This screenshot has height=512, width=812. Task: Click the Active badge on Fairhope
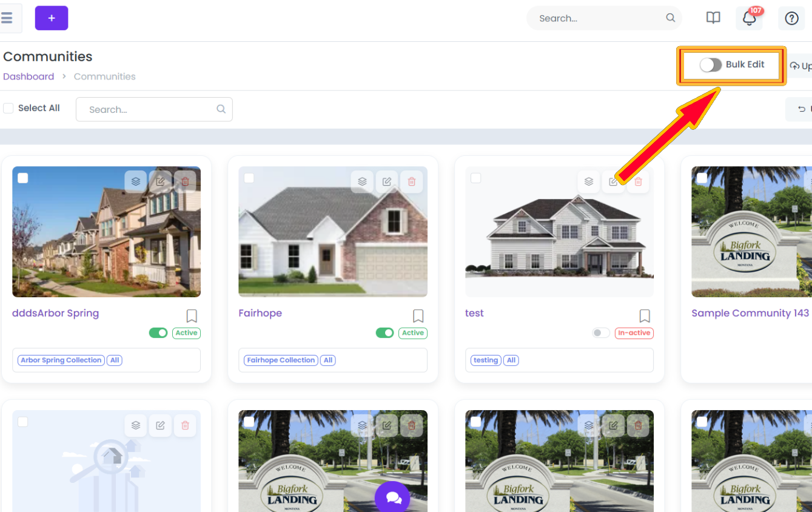tap(413, 332)
